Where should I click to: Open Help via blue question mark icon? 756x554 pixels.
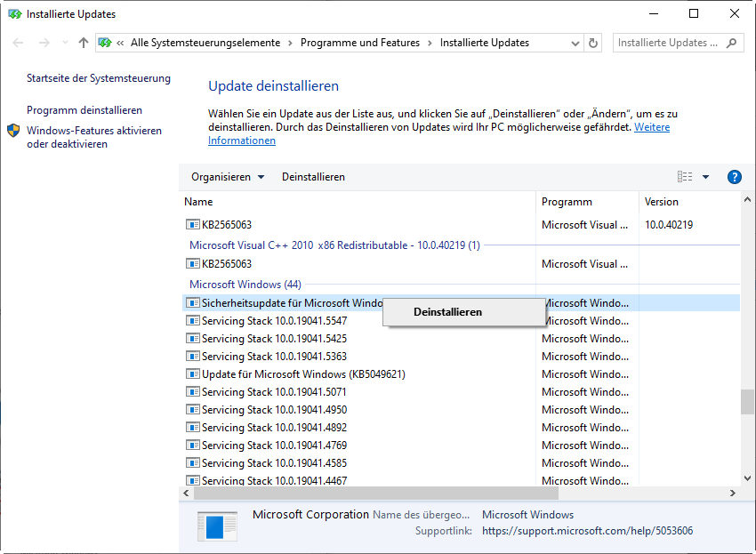point(734,177)
